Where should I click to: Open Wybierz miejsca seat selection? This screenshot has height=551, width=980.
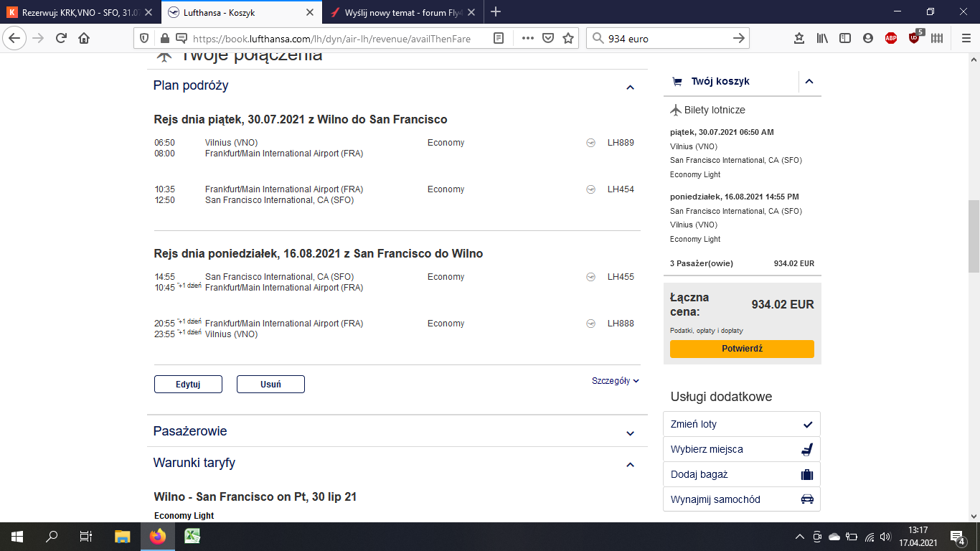(x=742, y=449)
